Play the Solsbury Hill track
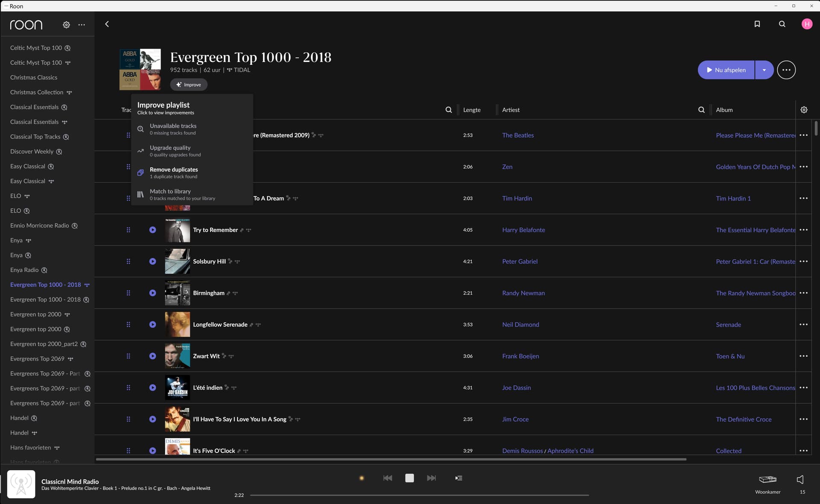 [x=152, y=261]
